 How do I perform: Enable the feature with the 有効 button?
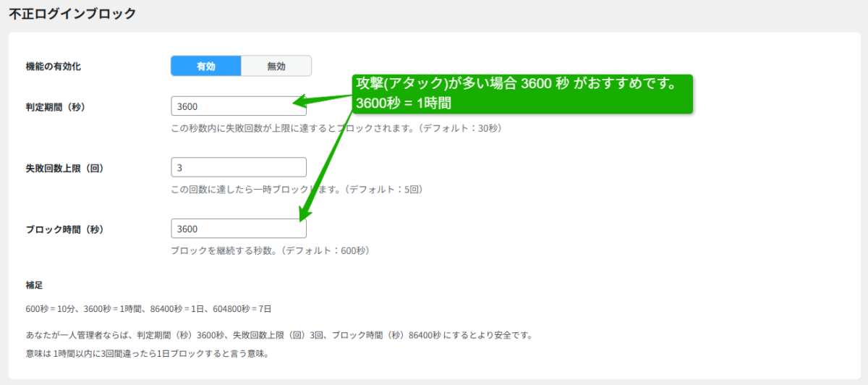[x=205, y=66]
